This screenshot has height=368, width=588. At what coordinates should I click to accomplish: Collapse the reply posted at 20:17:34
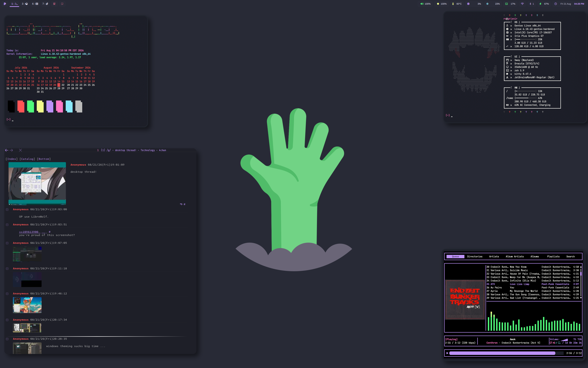7,320
